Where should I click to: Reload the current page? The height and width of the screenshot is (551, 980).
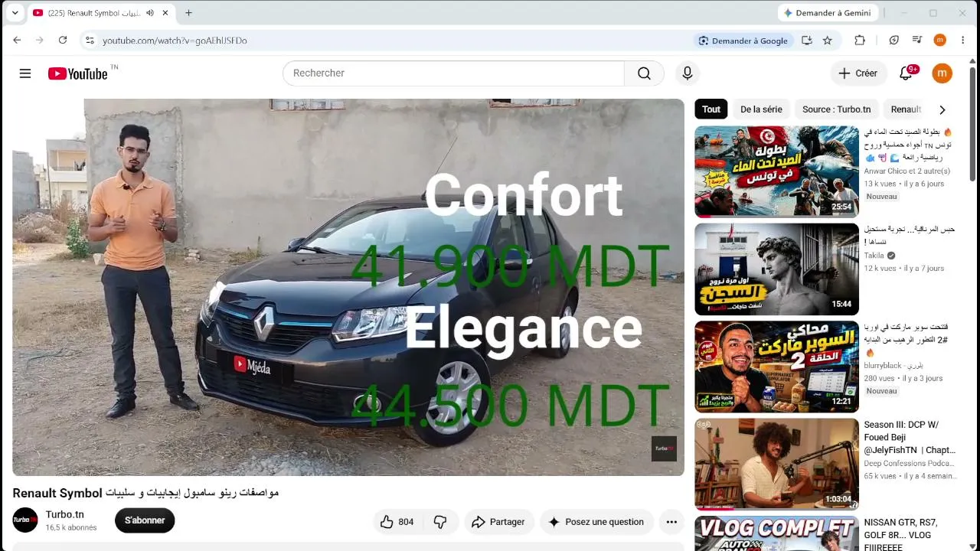[x=63, y=41]
